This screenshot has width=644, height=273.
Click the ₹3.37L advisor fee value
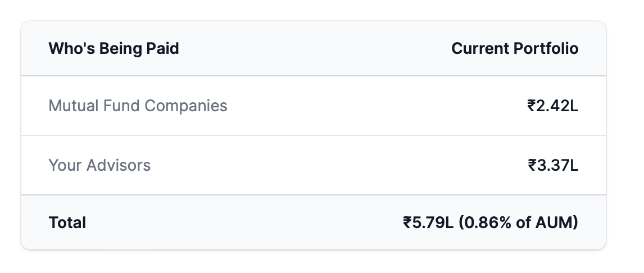(x=553, y=166)
